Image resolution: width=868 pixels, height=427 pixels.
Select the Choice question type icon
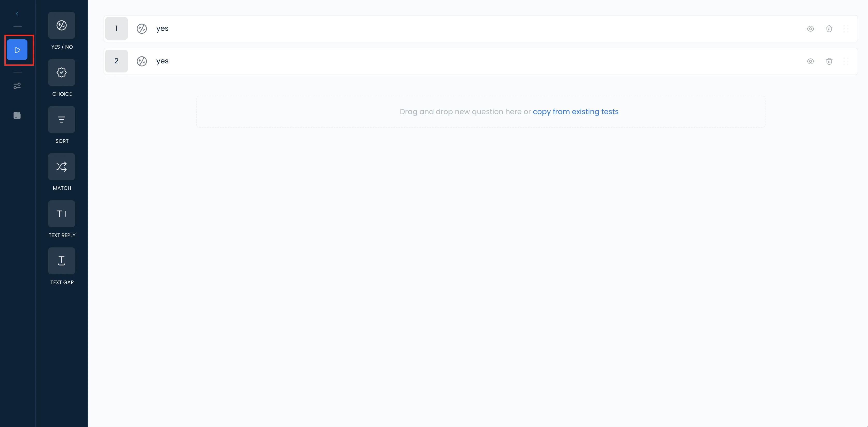[x=61, y=73]
